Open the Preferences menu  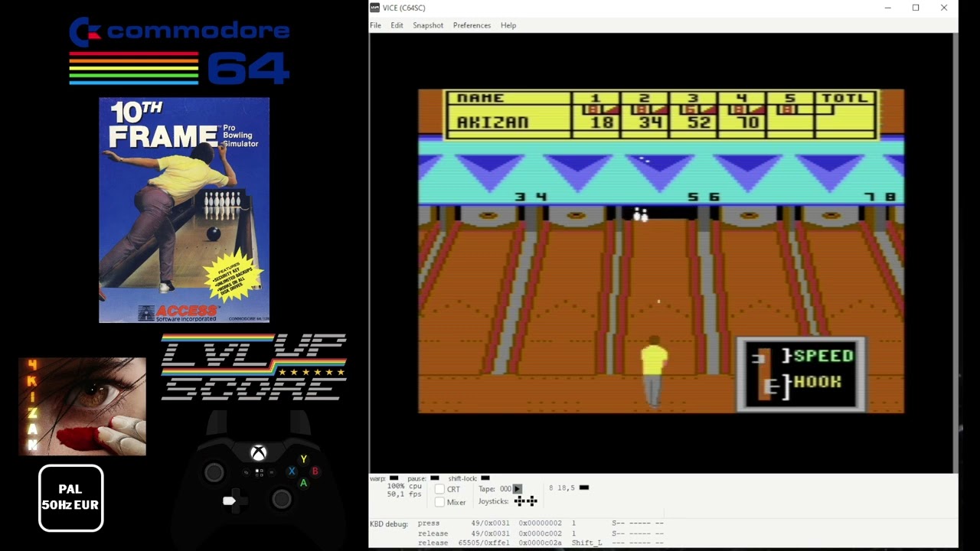coord(472,25)
